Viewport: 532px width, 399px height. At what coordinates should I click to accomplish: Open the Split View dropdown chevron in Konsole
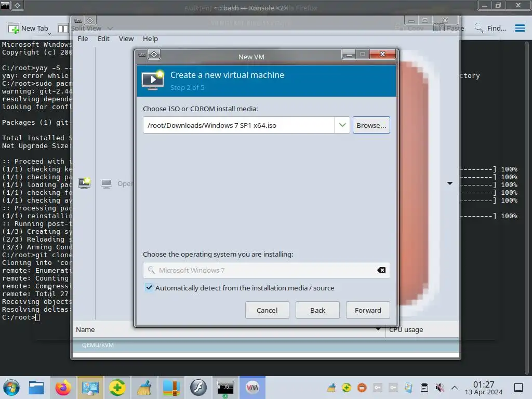click(x=110, y=29)
